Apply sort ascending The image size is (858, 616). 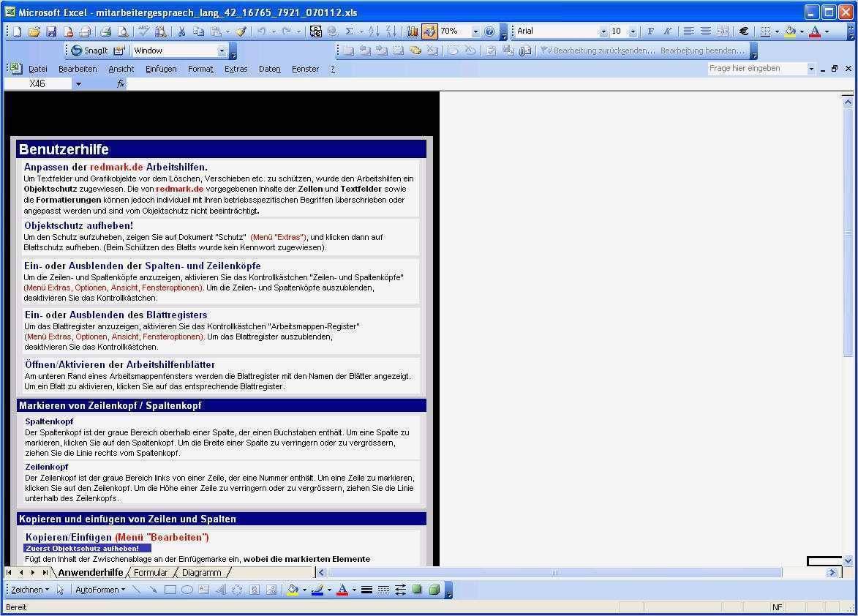tap(373, 31)
